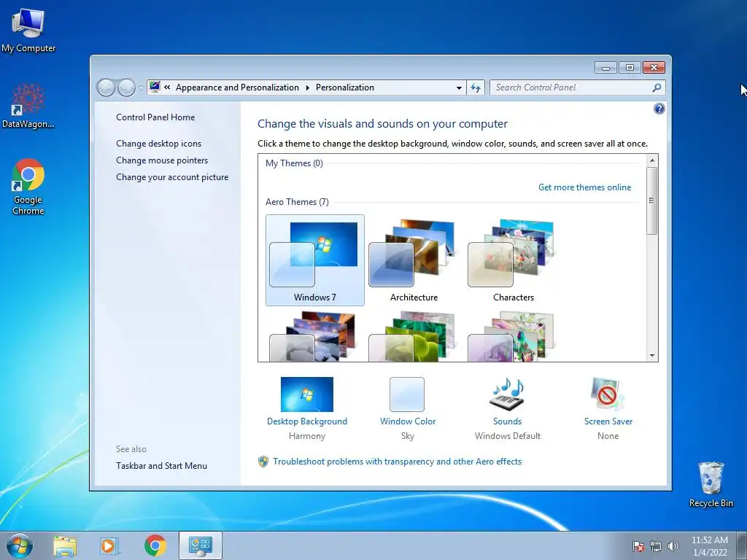Image resolution: width=747 pixels, height=560 pixels.
Task: Open Windows Explorer from the taskbar
Action: pyautogui.click(x=65, y=545)
